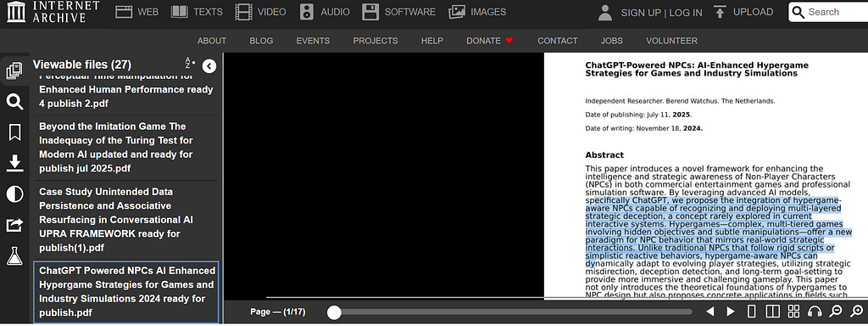Open the SOFTWARE menu item
Screen dimensions: 868x326
[410, 12]
